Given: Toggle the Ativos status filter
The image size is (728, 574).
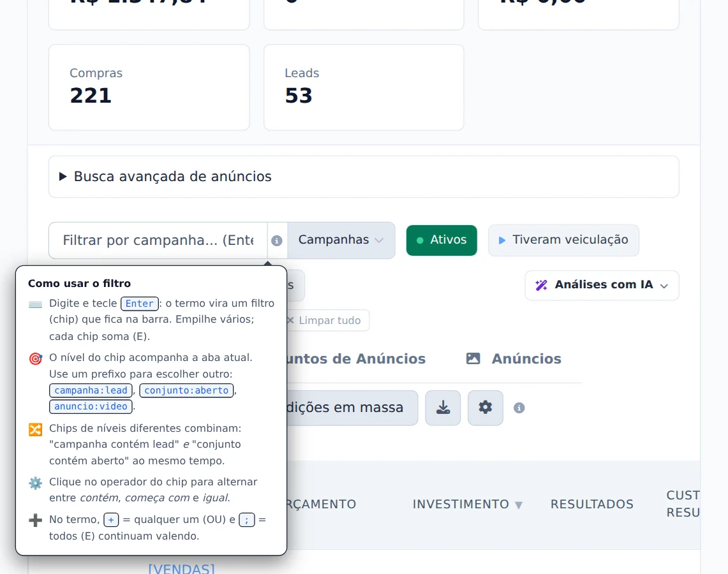Looking at the screenshot, I should (x=442, y=240).
